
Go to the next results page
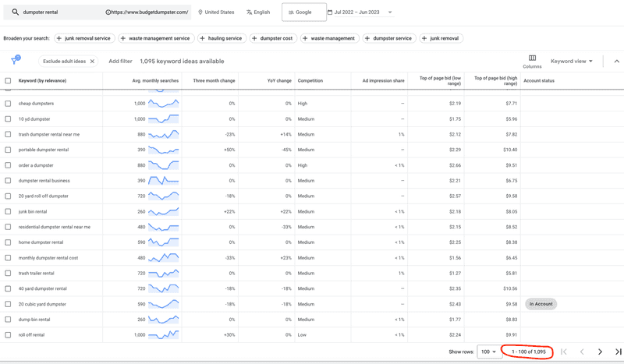(x=600, y=352)
